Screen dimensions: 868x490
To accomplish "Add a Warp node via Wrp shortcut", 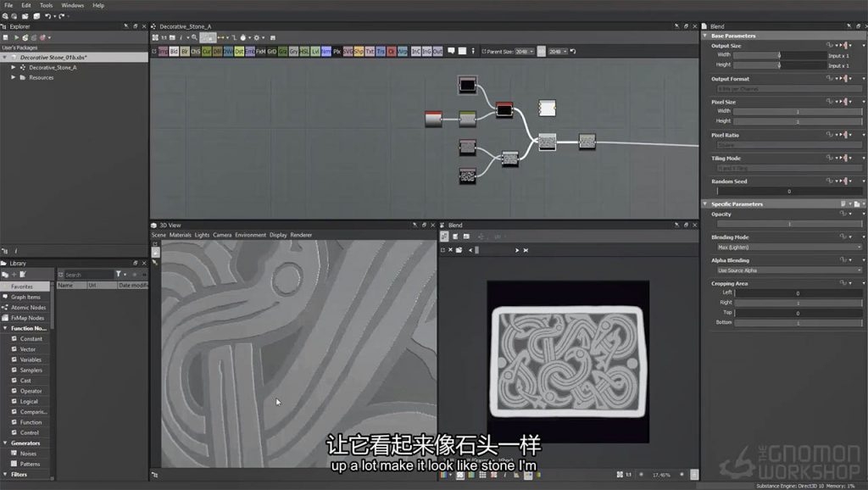I will pyautogui.click(x=403, y=52).
